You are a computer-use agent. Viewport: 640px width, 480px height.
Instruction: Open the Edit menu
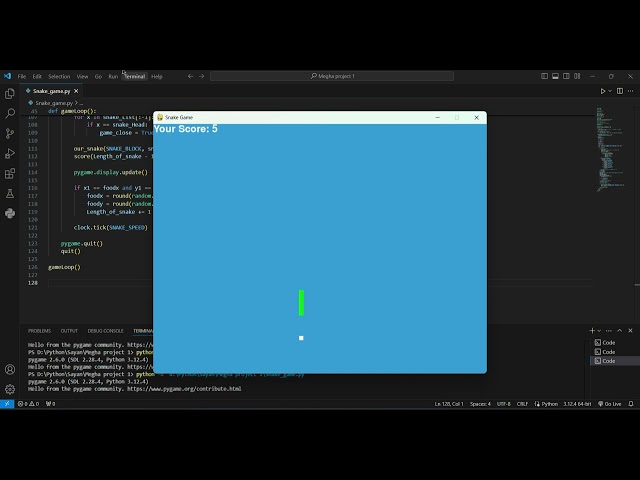coord(37,76)
